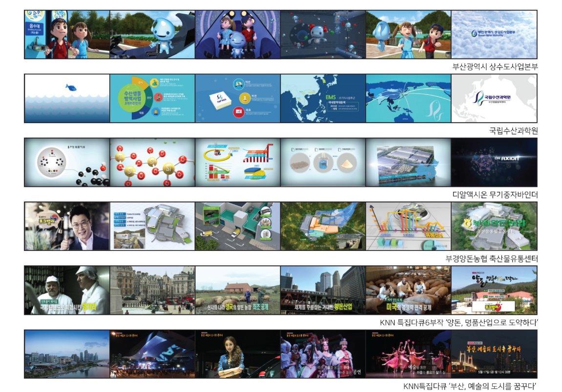Open thumbnail of droplet with girl and boy outdoors
Viewport: 562px width, 392px height.
(408, 34)
